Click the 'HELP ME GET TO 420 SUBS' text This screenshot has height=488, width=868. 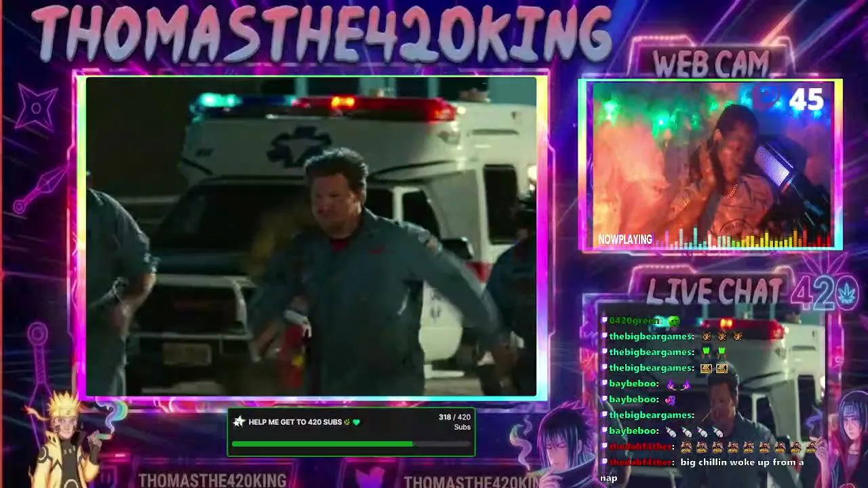[295, 422]
